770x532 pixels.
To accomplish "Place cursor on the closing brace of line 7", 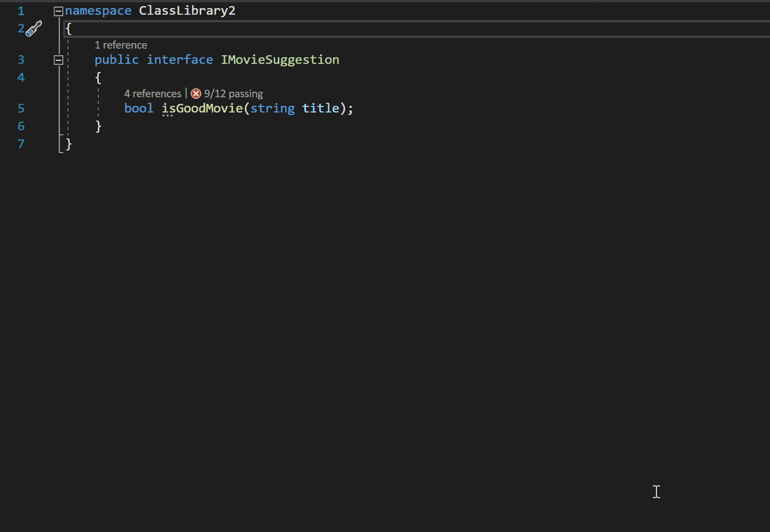I will 68,144.
